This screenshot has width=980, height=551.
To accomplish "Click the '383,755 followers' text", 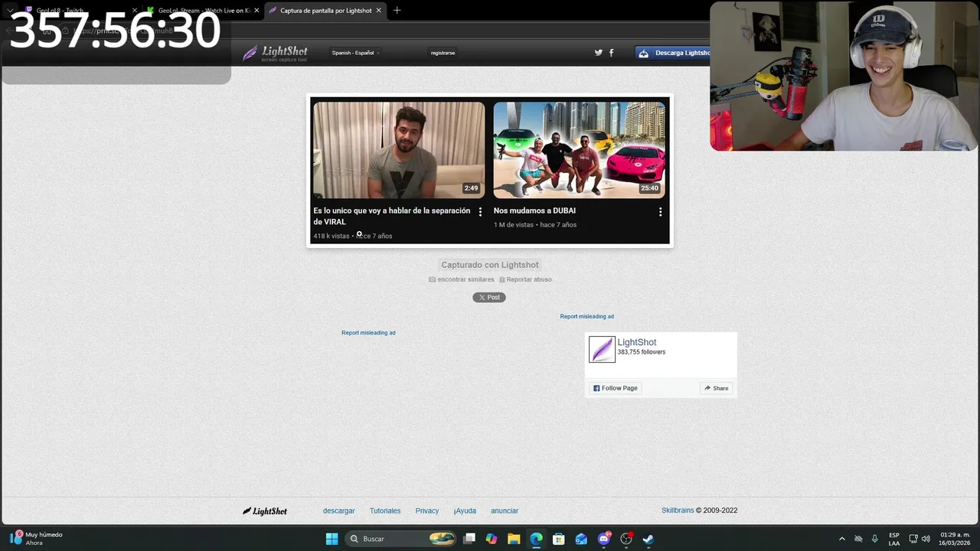I will 642,352.
